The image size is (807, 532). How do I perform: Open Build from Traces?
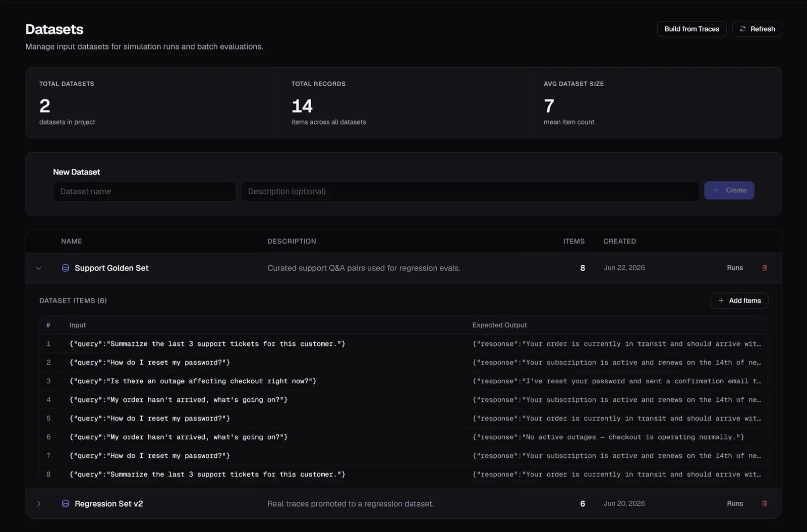(x=691, y=29)
